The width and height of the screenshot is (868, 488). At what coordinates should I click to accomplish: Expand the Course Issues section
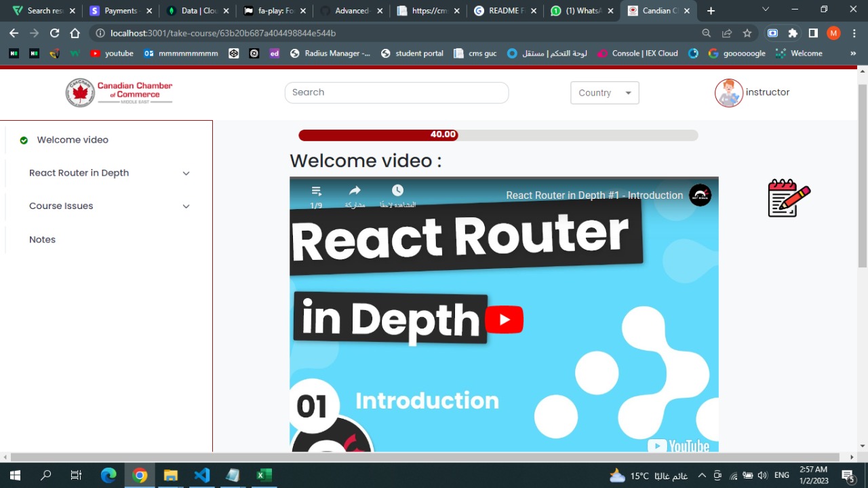186,206
